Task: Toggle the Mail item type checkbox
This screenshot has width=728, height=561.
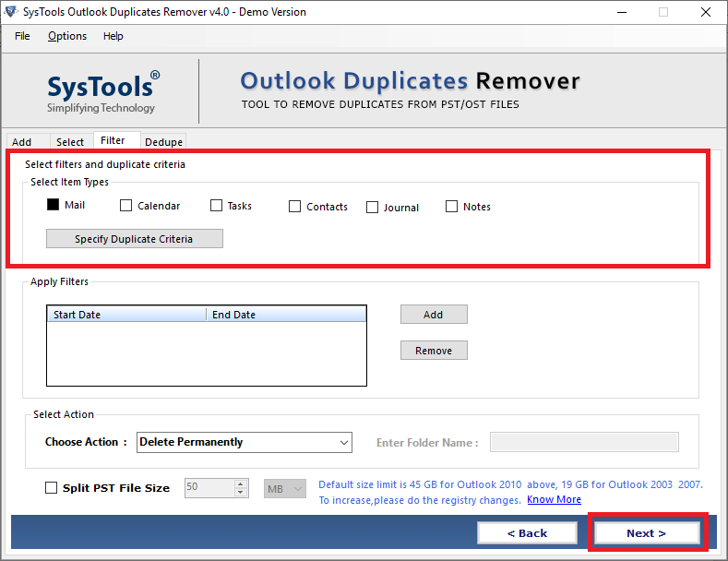Action: 53,205
